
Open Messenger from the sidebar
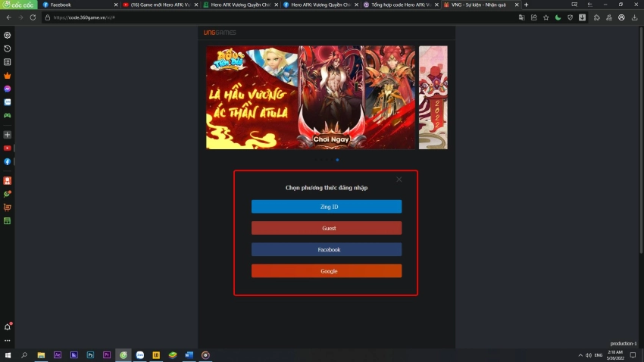pyautogui.click(x=8, y=89)
